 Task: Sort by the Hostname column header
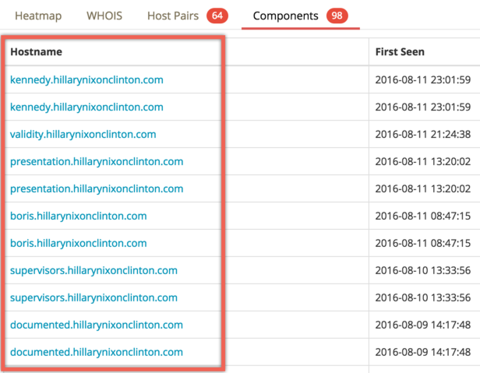36,52
